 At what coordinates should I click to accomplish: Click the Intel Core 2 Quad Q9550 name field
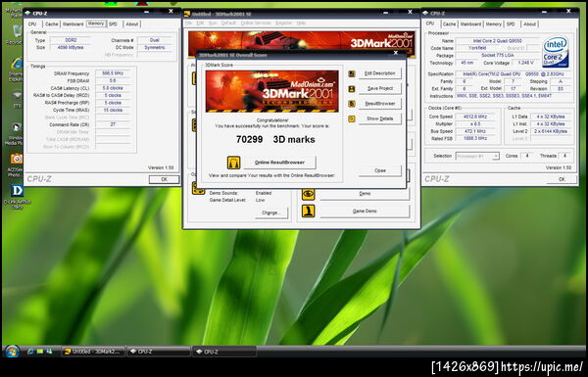(x=497, y=41)
